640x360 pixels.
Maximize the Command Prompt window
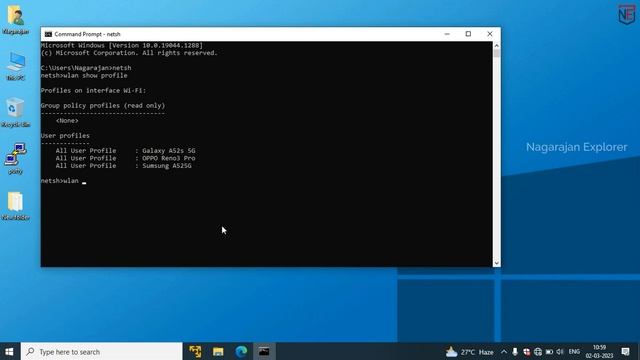(468, 34)
